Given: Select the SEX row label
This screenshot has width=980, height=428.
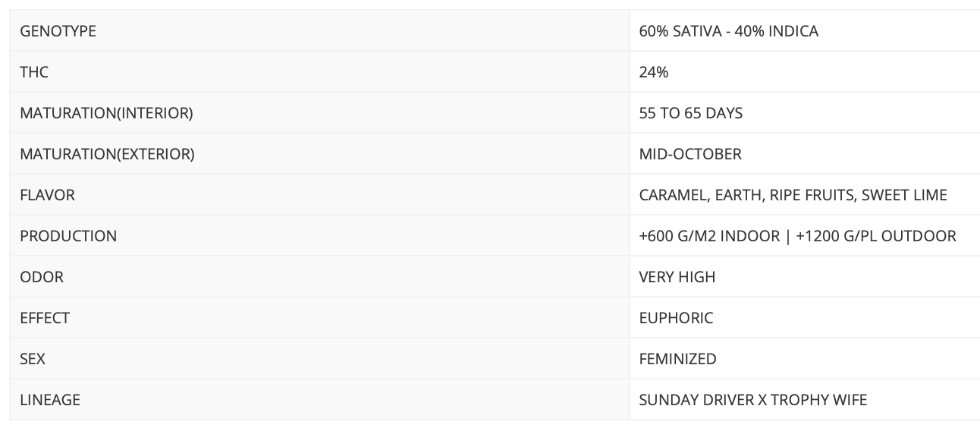Looking at the screenshot, I should (x=33, y=359).
